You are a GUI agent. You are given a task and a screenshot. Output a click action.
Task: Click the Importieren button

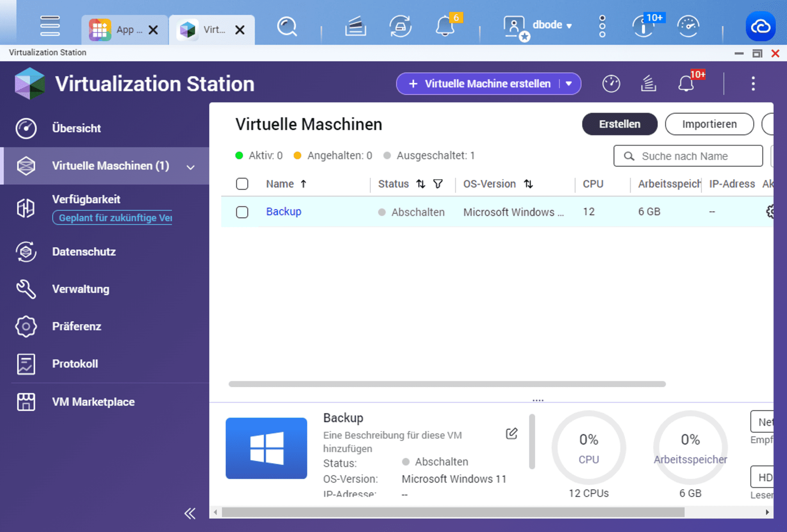[709, 124]
